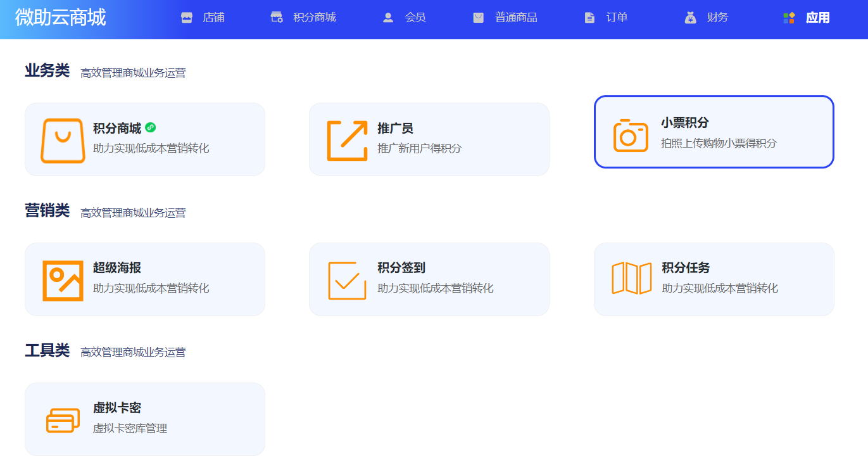Click the 工具类 section heading
Viewport: 868px width, 470px height.
[x=47, y=350]
